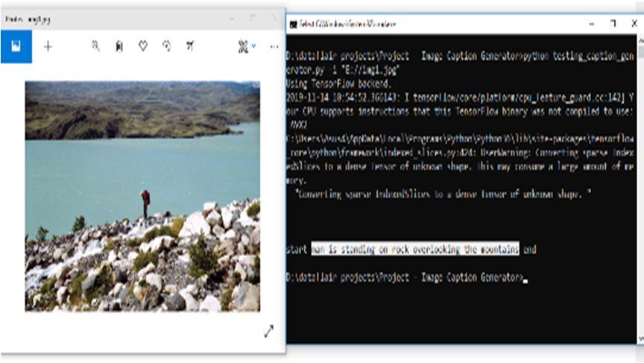The image size is (644, 363).
Task: Click the plus Add to icon in Photos
Action: point(48,46)
